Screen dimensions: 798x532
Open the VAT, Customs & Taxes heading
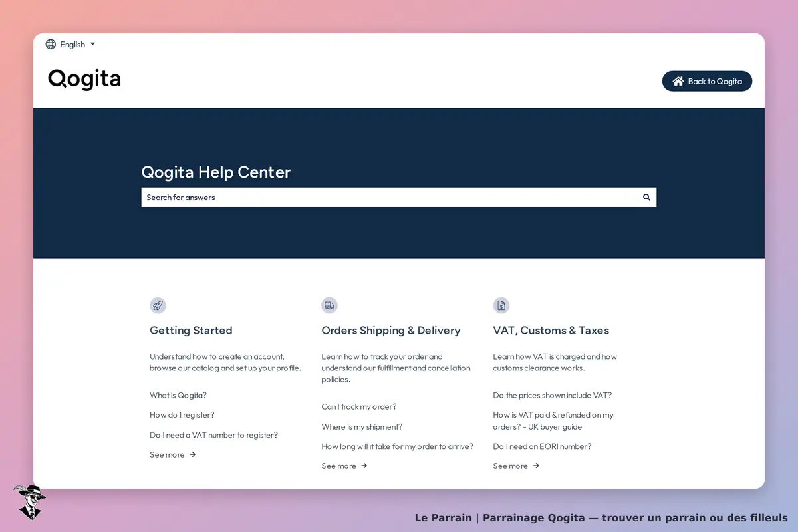[x=551, y=331]
